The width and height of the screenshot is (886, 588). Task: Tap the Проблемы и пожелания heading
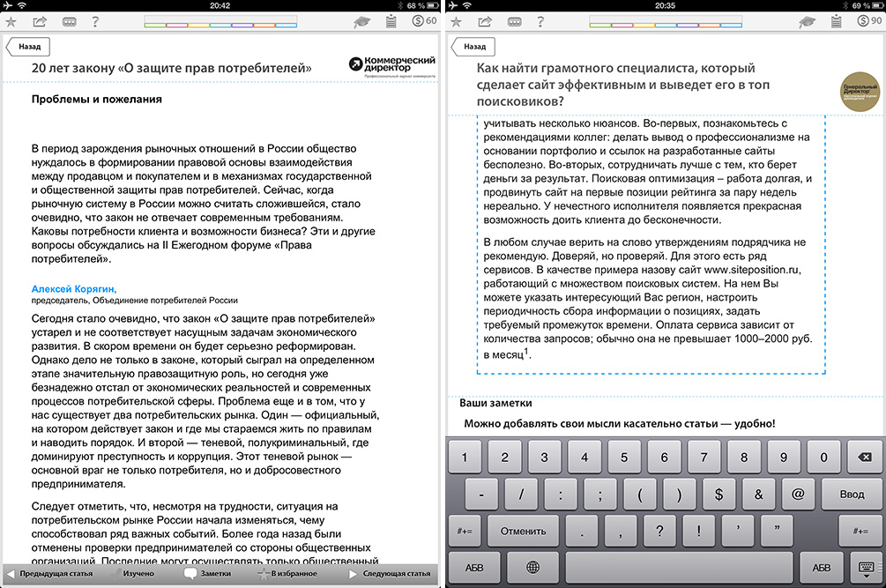tap(97, 100)
